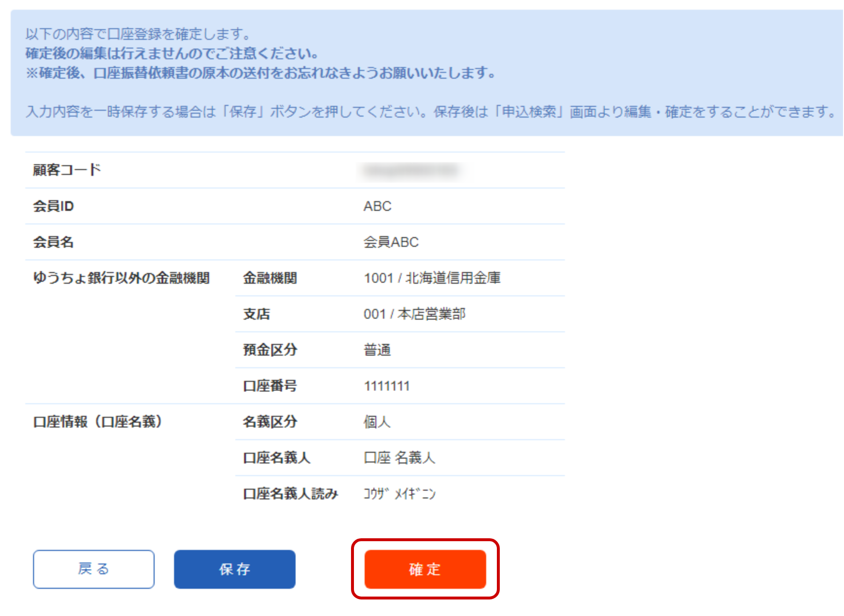This screenshot has width=844, height=616.
Task: Click the orange 確定 (Confirm) button
Action: click(x=424, y=569)
